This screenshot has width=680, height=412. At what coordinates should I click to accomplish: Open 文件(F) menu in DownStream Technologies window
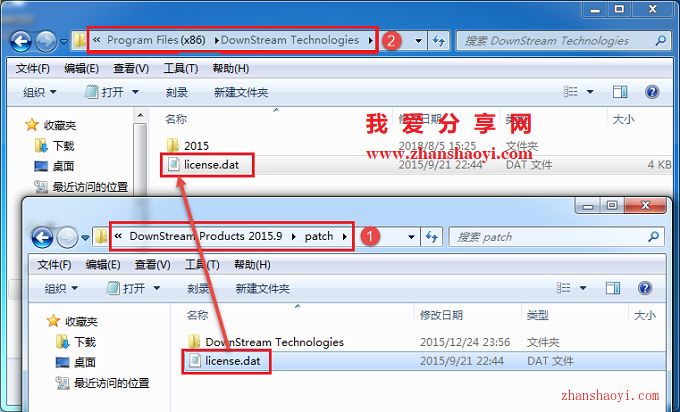pyautogui.click(x=33, y=69)
